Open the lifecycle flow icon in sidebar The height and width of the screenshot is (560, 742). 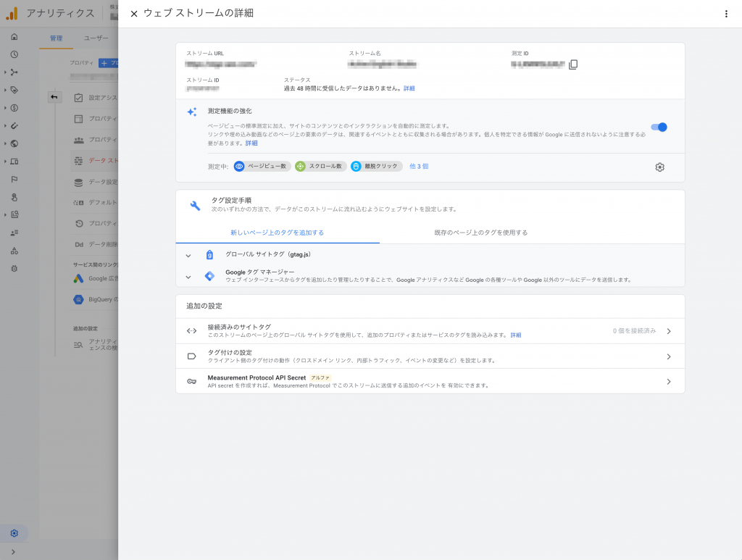[x=14, y=72]
